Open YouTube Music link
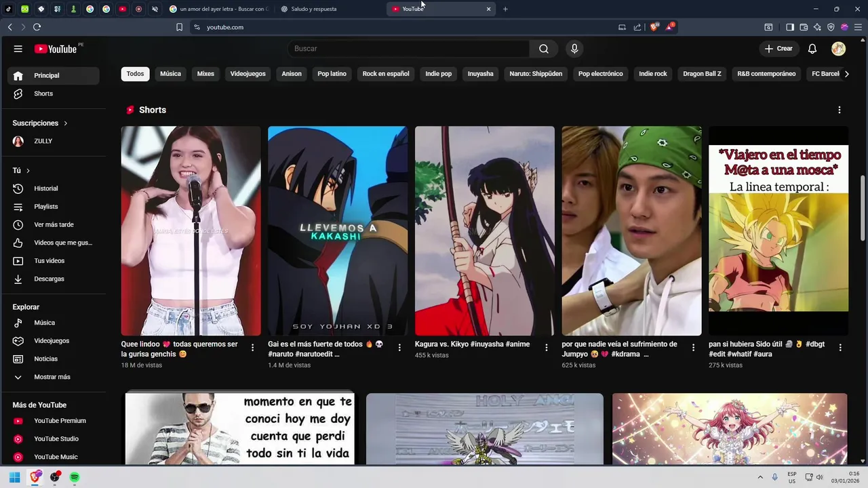This screenshot has height=488, width=868. point(53,457)
